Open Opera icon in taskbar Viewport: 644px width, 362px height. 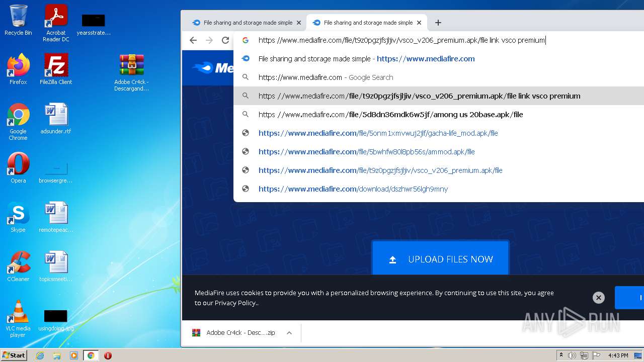pos(108,355)
